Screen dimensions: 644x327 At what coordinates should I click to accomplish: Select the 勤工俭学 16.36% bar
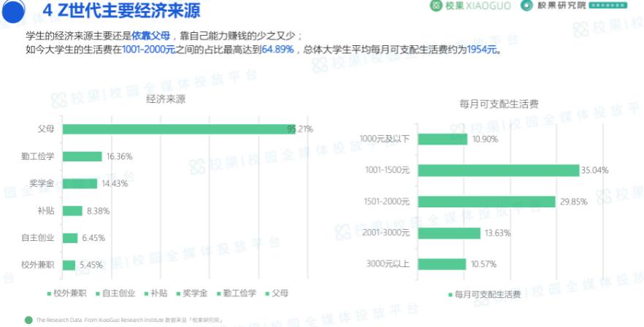pyautogui.click(x=82, y=156)
